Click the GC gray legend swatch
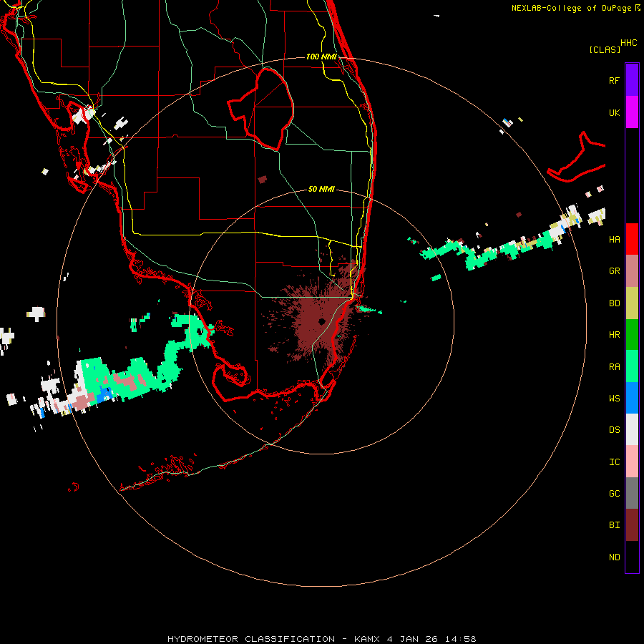This screenshot has height=644, width=644. 632,493
